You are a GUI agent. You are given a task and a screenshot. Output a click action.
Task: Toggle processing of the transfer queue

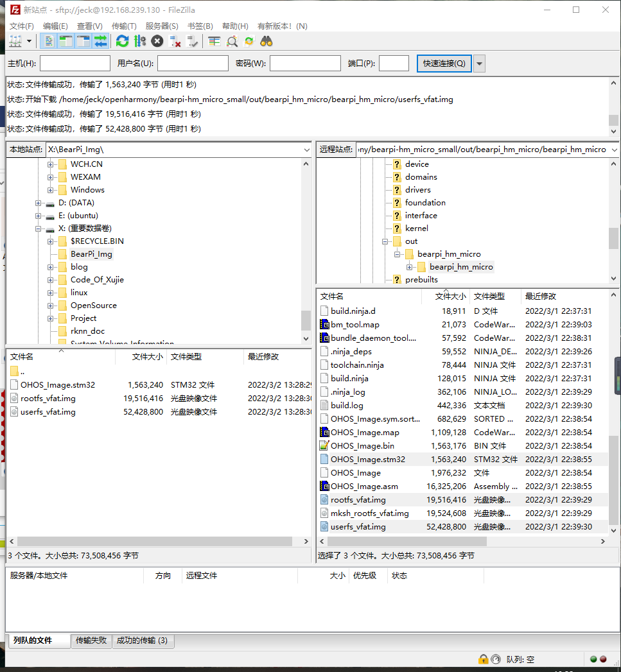[140, 42]
